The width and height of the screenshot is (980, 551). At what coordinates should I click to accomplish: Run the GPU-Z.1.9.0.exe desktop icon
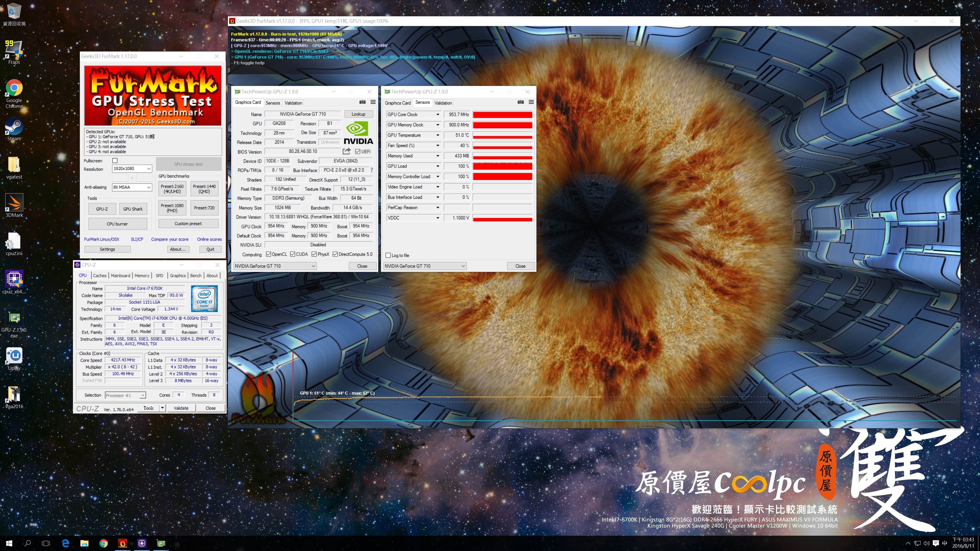click(x=14, y=322)
